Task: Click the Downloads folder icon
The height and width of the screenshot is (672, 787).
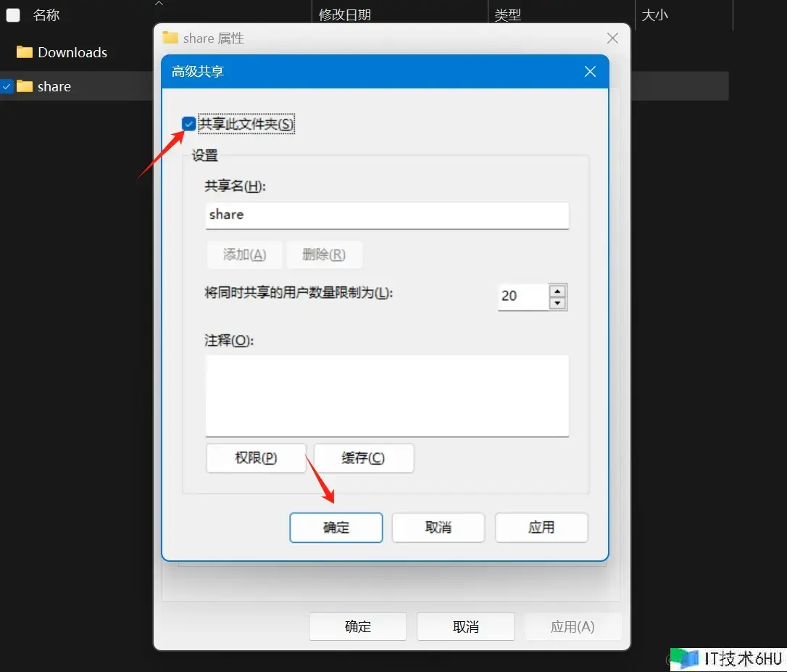Action: [25, 52]
